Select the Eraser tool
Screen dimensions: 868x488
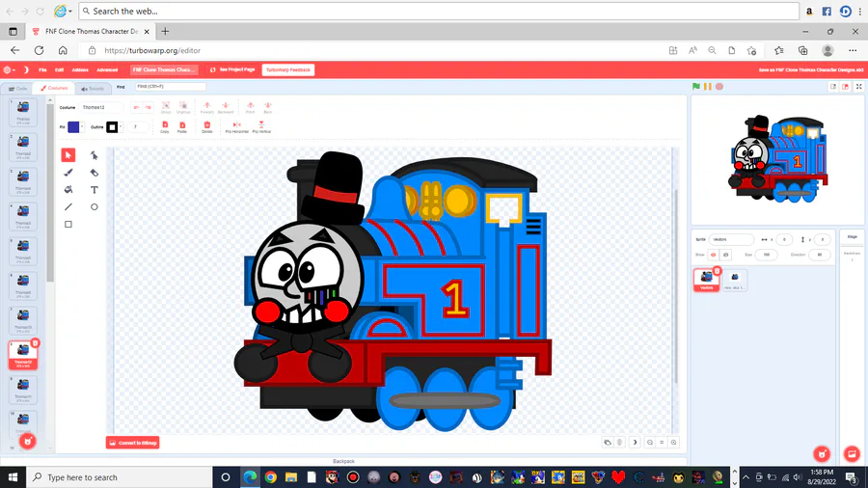coord(95,173)
